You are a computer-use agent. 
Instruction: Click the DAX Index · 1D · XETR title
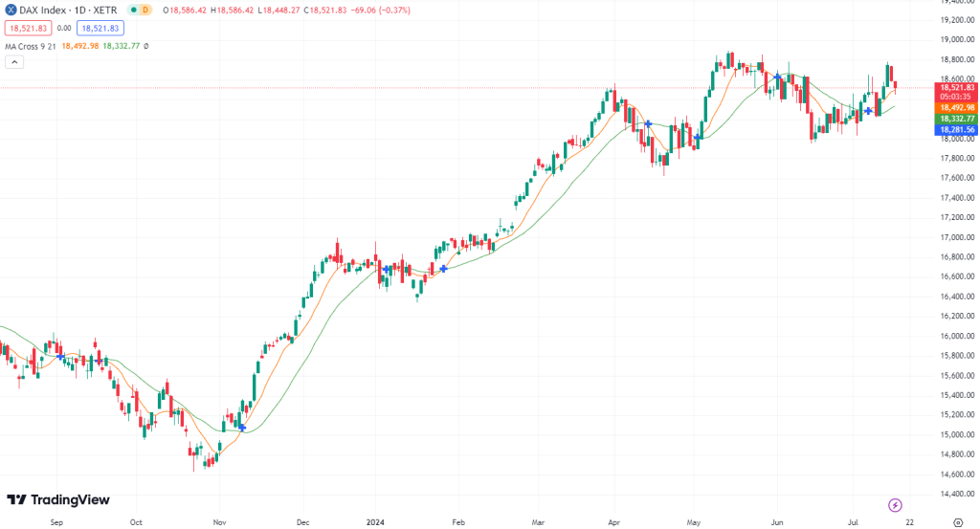[68, 10]
